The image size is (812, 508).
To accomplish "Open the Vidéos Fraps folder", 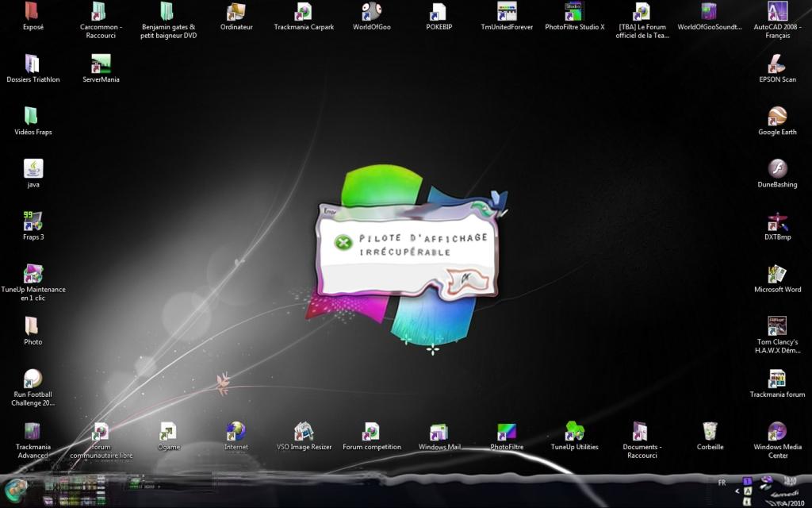I will [x=33, y=117].
